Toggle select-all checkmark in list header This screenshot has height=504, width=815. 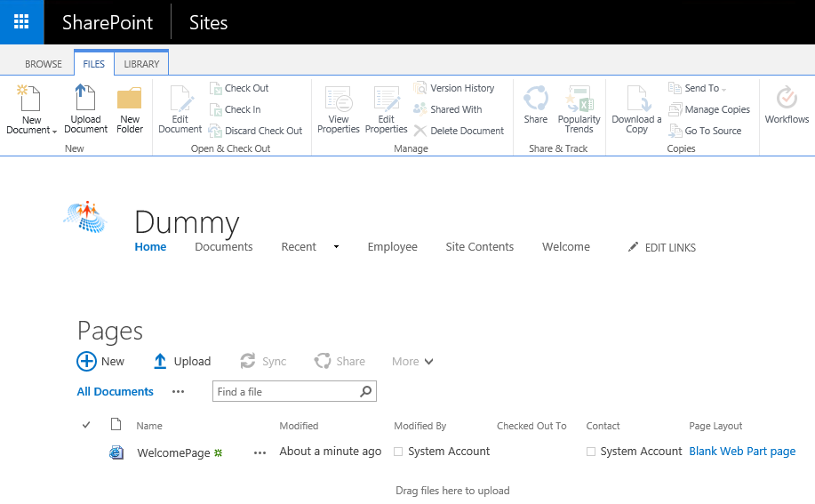tap(86, 425)
